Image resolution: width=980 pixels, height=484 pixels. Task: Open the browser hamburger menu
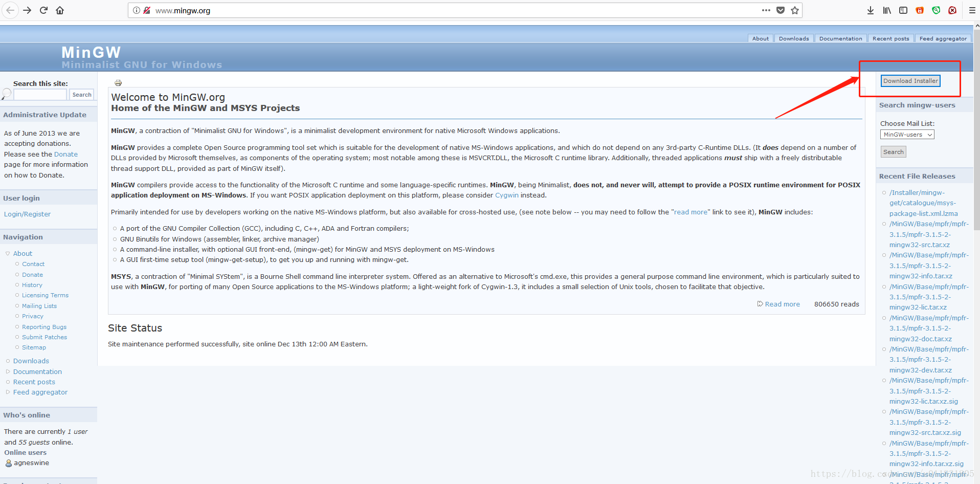click(972, 10)
